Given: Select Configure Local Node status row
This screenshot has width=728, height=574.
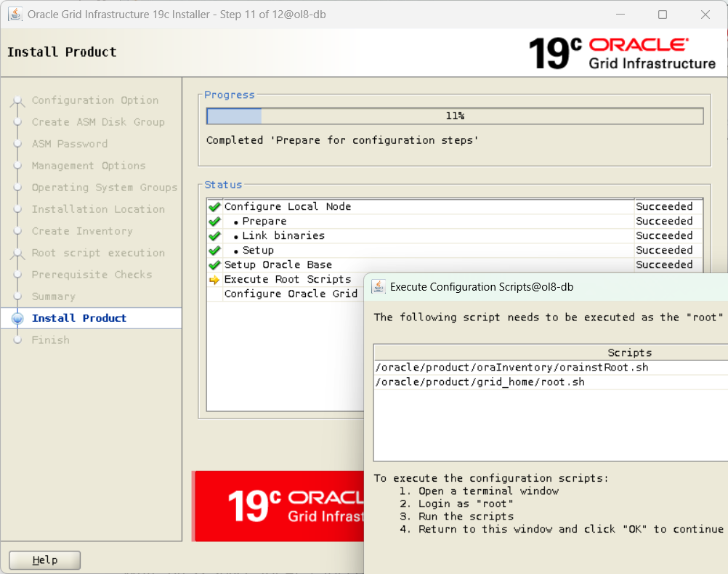Looking at the screenshot, I should 455,206.
